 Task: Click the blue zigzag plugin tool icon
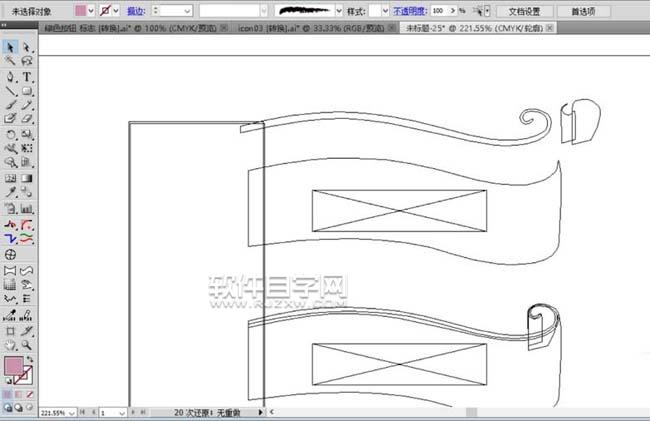tap(10, 239)
